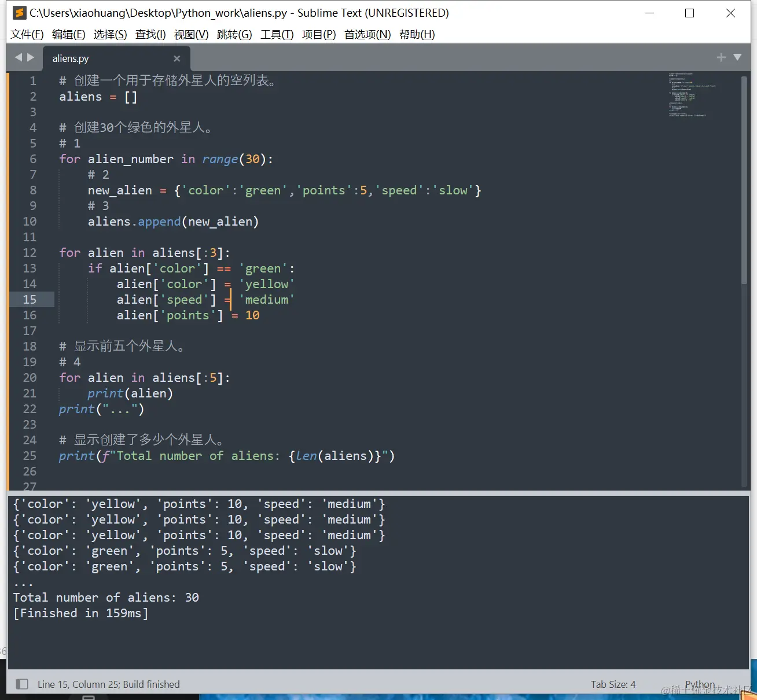Screen dimensions: 757x700
Task: Open the 编辑(E) menu
Action: (68, 34)
